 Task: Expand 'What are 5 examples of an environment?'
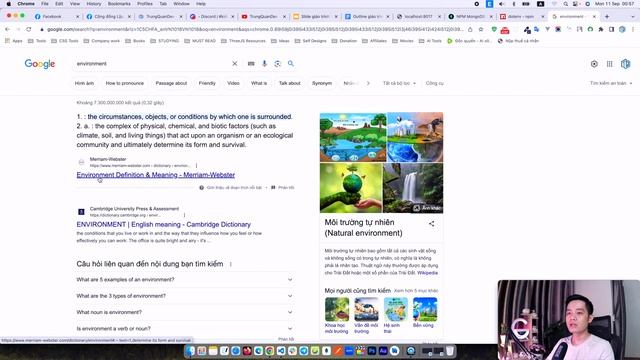click(184, 280)
